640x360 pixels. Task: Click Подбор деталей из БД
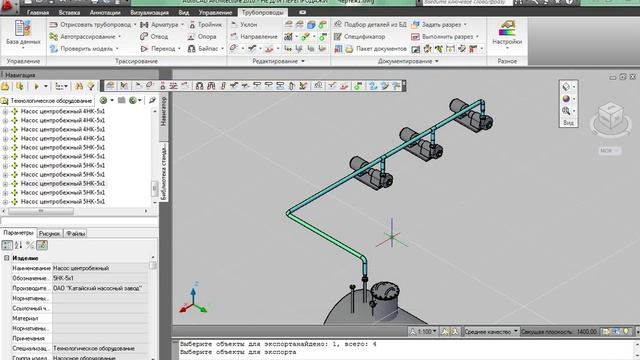370,24
